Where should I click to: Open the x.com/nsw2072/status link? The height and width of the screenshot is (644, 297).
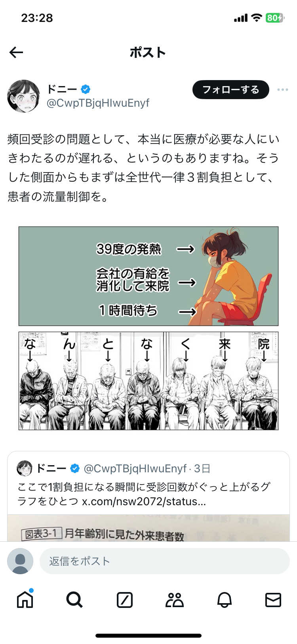(144, 502)
